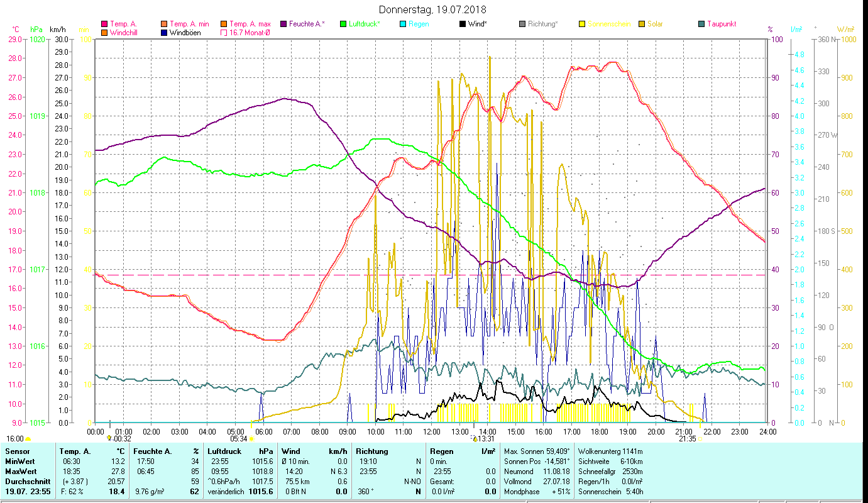Select the N-NO average direction value
Viewport: 868px width, 503px height.
pyautogui.click(x=411, y=482)
